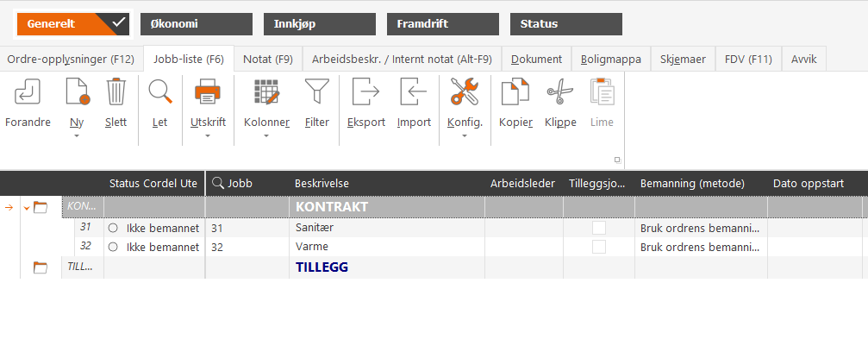Screen dimensions: 868x352
Task: Collapse the KONTRAKT folder group
Action: click(x=26, y=208)
